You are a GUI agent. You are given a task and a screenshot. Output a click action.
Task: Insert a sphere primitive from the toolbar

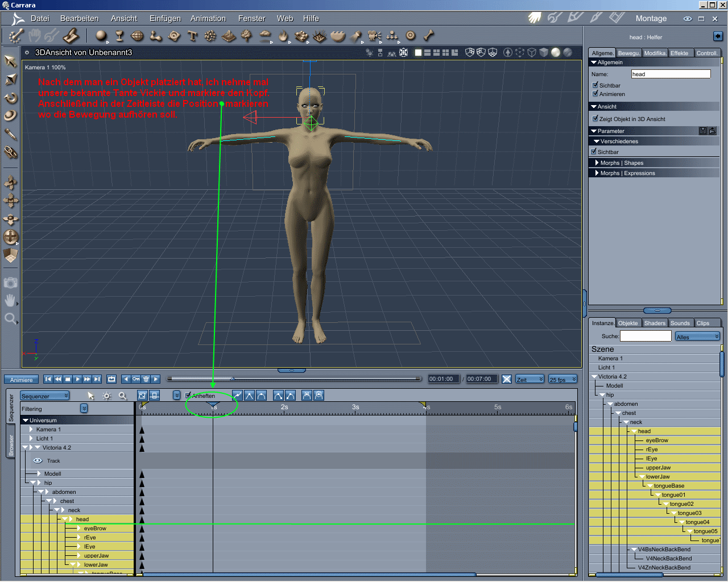101,36
